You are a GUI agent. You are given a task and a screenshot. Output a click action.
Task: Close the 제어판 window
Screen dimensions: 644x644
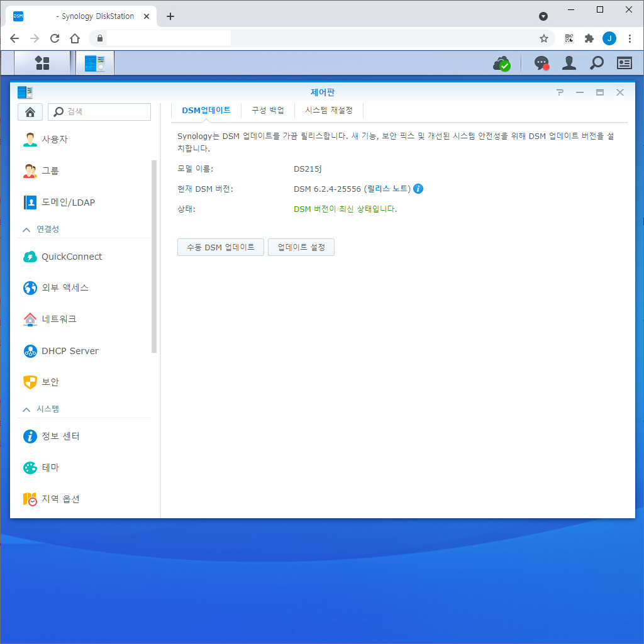(619, 92)
